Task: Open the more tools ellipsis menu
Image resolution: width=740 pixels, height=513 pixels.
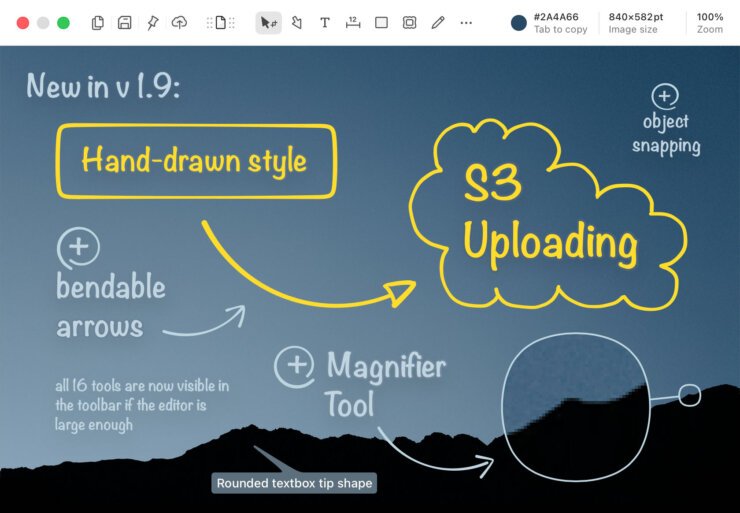Action: pos(466,23)
